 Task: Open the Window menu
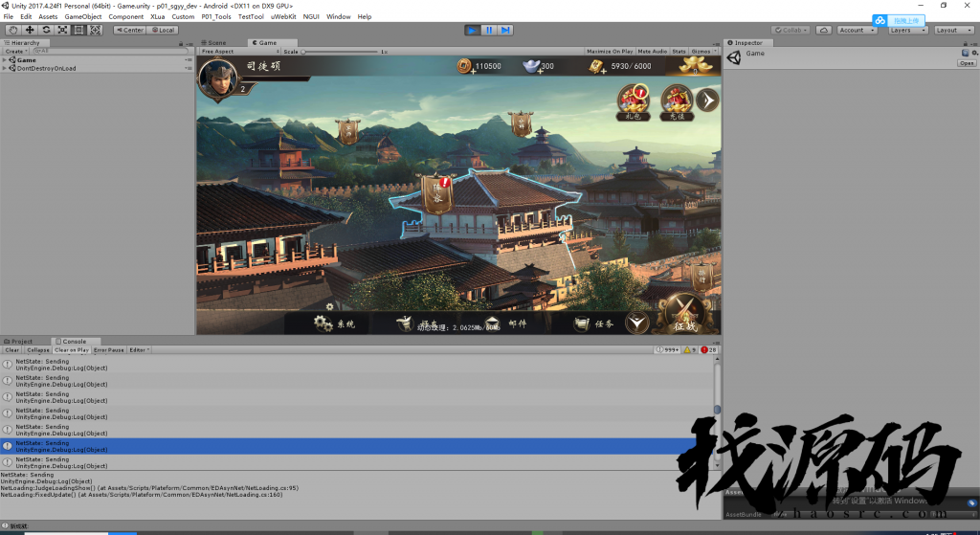[338, 17]
